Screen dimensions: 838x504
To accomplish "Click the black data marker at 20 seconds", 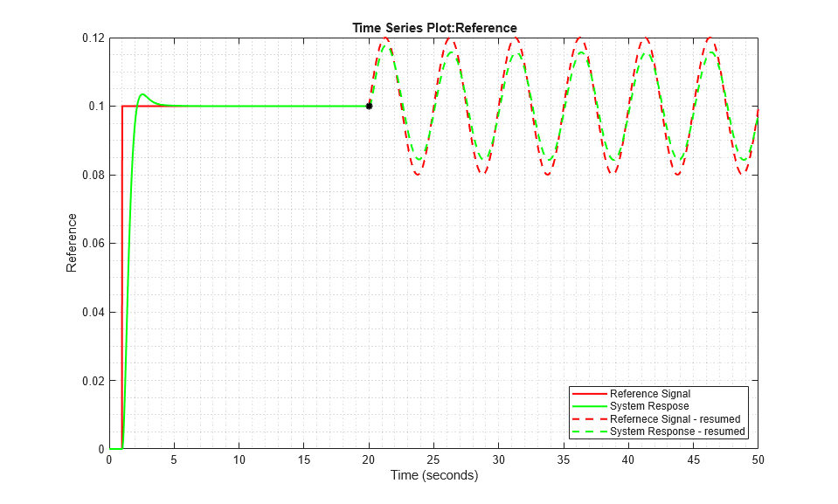I will 369,106.
